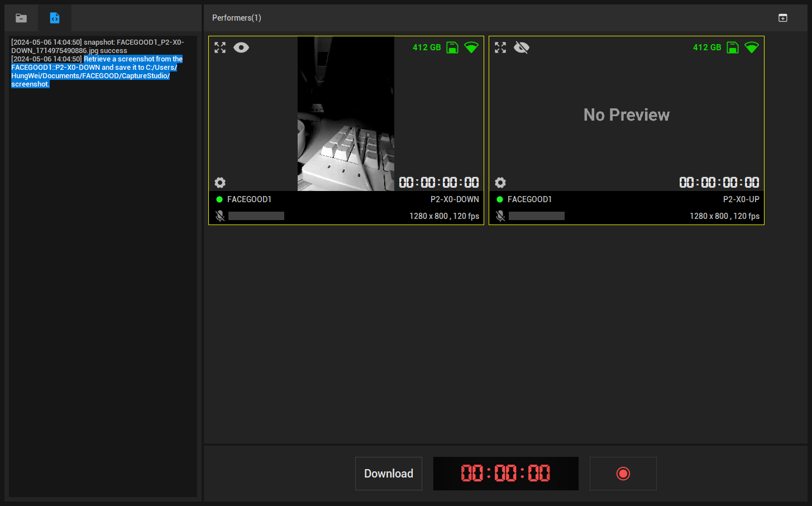
Task: Click the red main timer display
Action: (x=506, y=474)
